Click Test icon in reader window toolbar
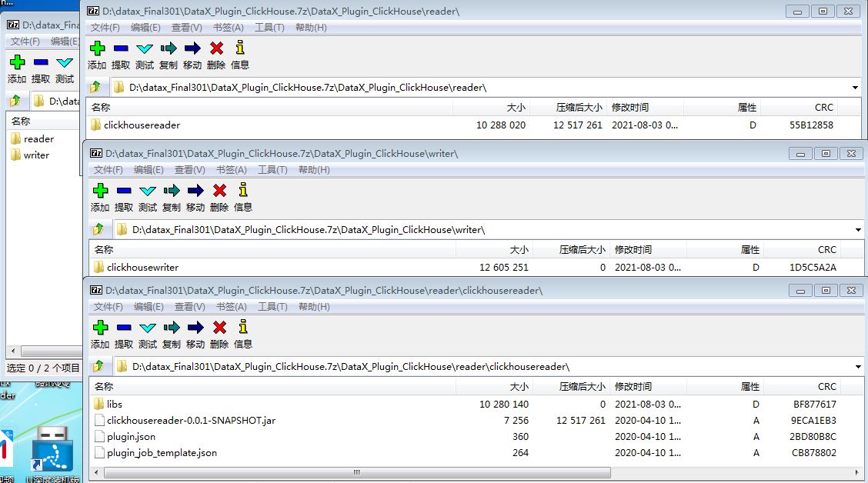The width and height of the screenshot is (868, 483). tap(145, 48)
